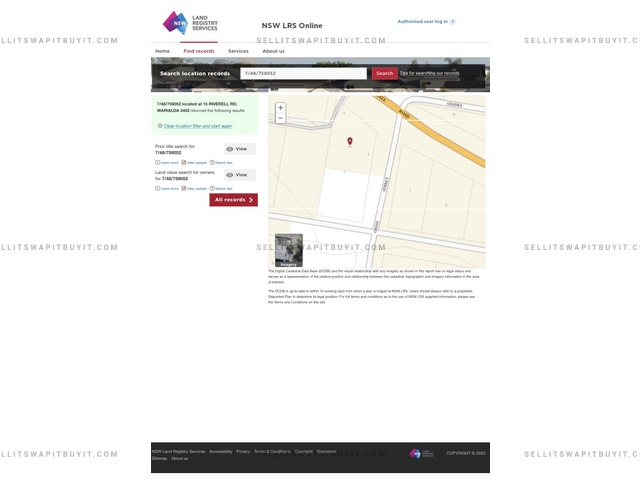Screen dimensions: 640x480
Task: Expand All records
Action: (x=233, y=200)
